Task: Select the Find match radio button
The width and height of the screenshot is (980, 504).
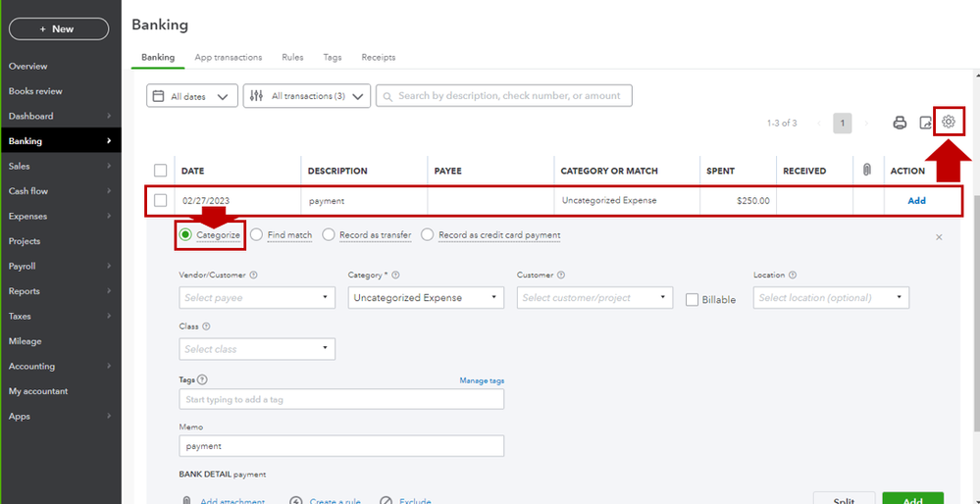Action: coord(256,234)
